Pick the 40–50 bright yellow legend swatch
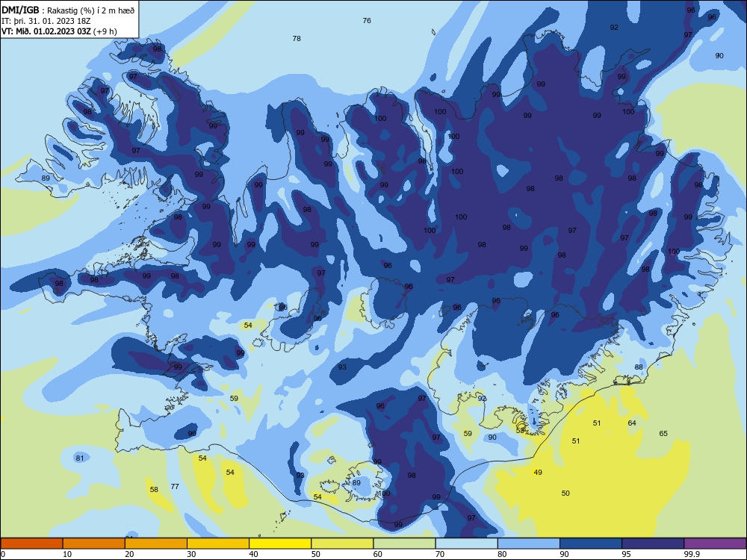Viewport: 747px width, 560px height. (x=280, y=544)
